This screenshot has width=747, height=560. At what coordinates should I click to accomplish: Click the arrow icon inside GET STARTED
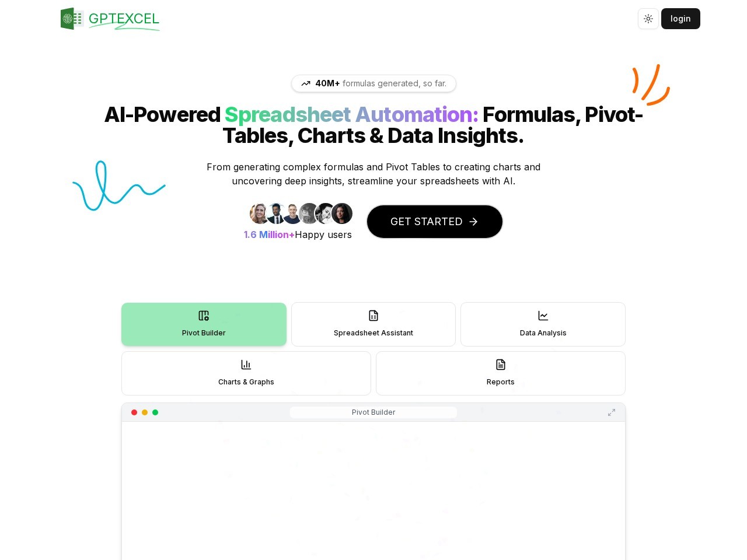473,222
